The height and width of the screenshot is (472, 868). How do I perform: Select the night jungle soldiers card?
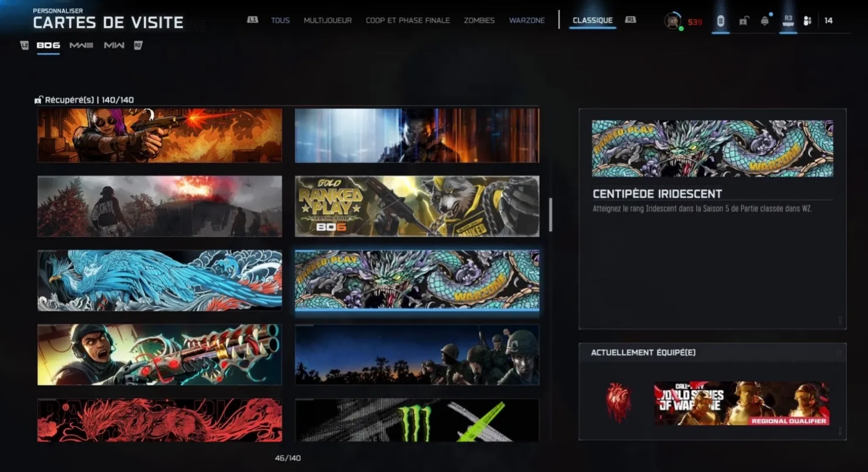pyautogui.click(x=417, y=355)
